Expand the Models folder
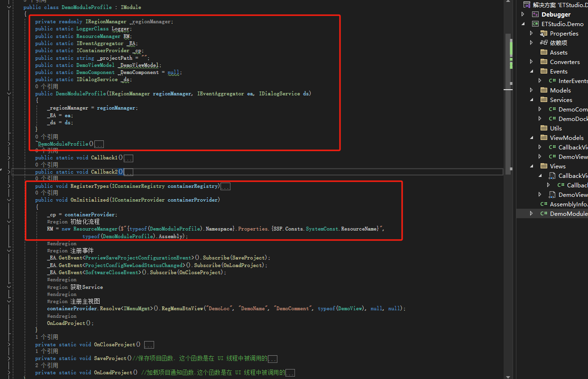 point(531,90)
